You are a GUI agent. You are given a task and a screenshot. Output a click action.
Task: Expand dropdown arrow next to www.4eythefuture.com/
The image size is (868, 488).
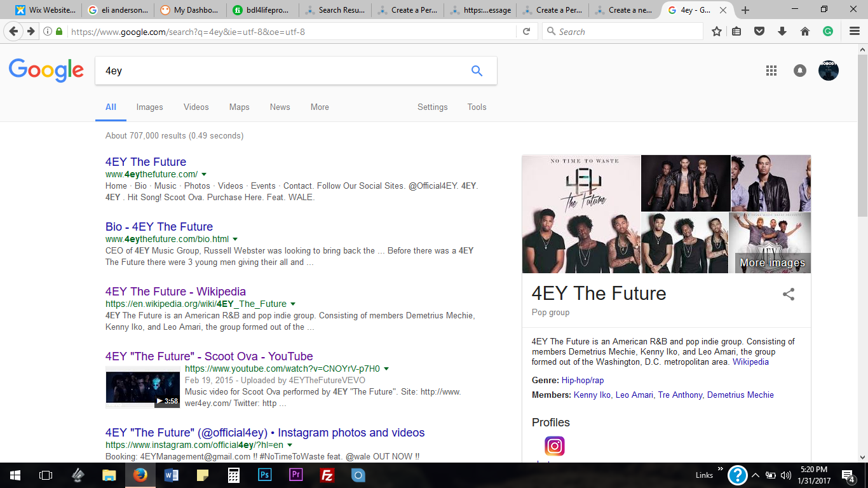click(204, 175)
